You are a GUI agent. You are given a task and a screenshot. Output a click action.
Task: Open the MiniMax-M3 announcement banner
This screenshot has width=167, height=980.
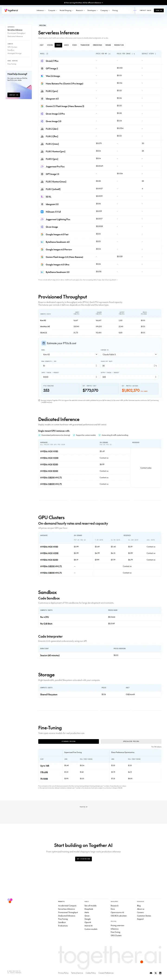tap(83, 3)
